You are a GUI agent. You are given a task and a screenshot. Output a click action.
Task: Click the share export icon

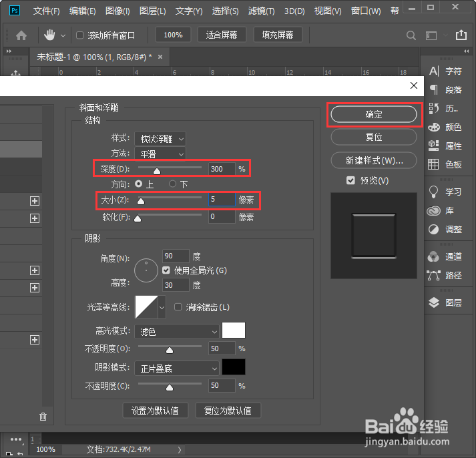click(x=461, y=35)
